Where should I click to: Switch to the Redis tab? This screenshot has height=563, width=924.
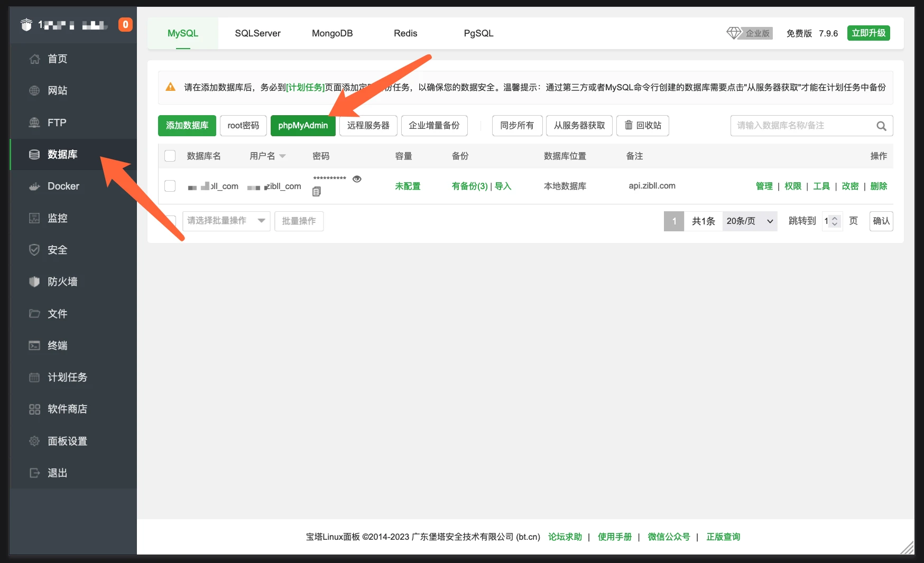pos(405,33)
